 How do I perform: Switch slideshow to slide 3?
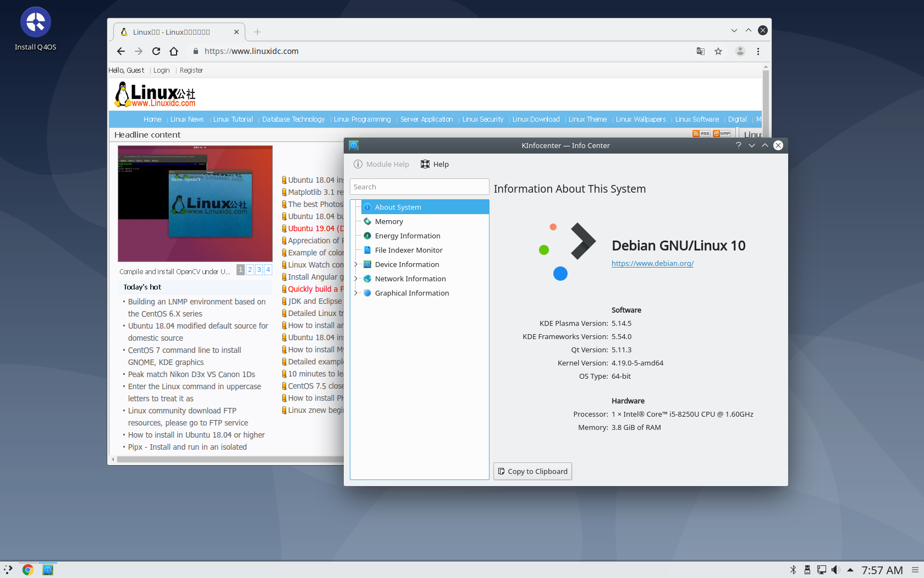click(259, 270)
